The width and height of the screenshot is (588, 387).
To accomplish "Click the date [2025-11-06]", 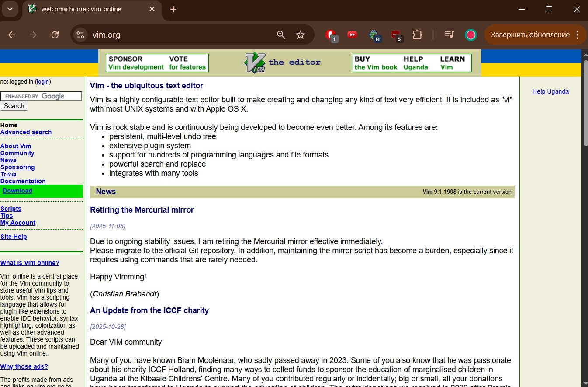I will point(107,226).
